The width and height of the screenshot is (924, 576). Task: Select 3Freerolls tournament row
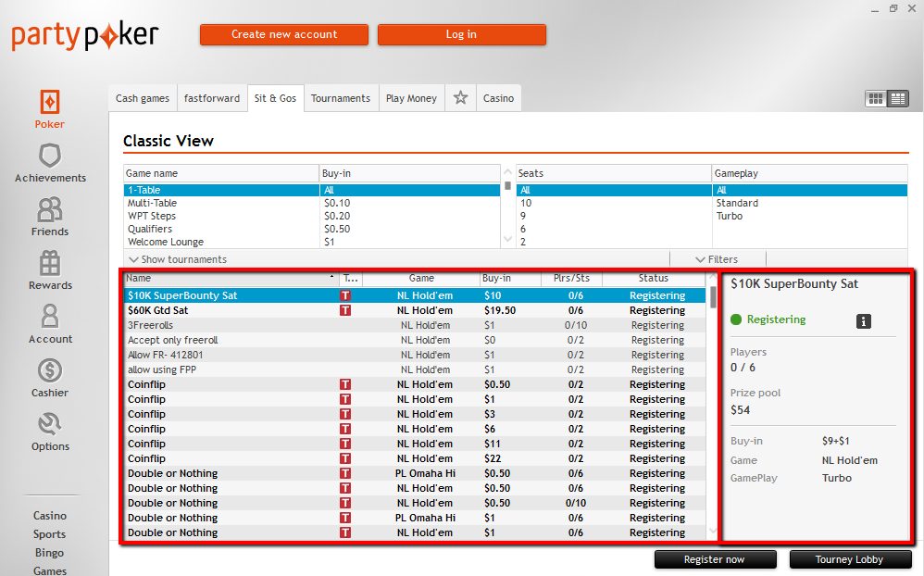[415, 325]
